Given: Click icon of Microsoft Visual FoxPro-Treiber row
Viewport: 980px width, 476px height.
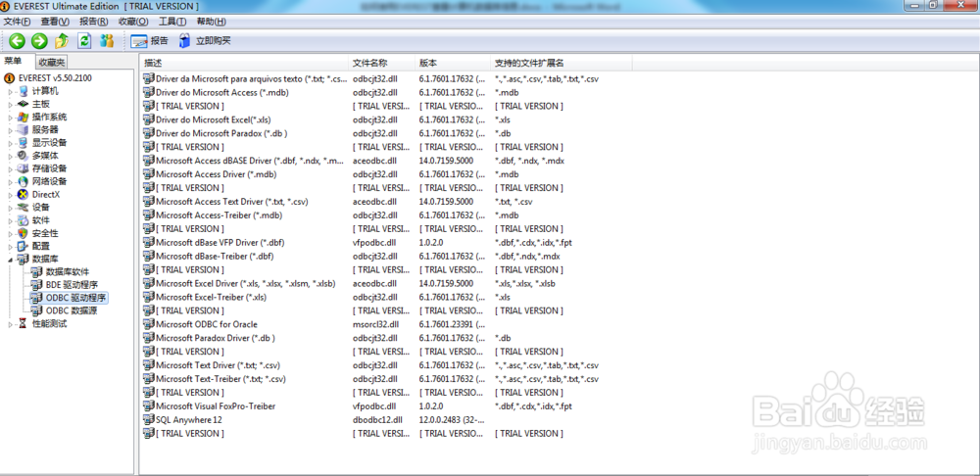Looking at the screenshot, I should tap(149, 406).
